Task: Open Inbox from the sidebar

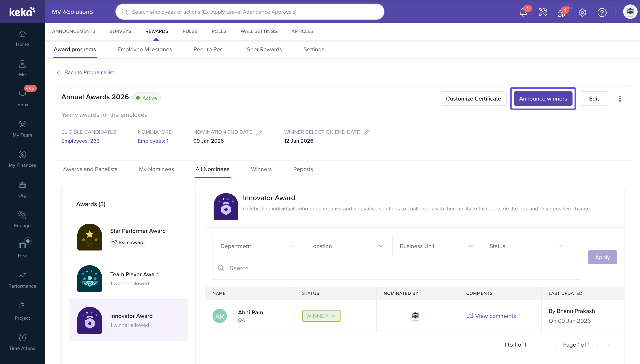Action: pos(22,98)
